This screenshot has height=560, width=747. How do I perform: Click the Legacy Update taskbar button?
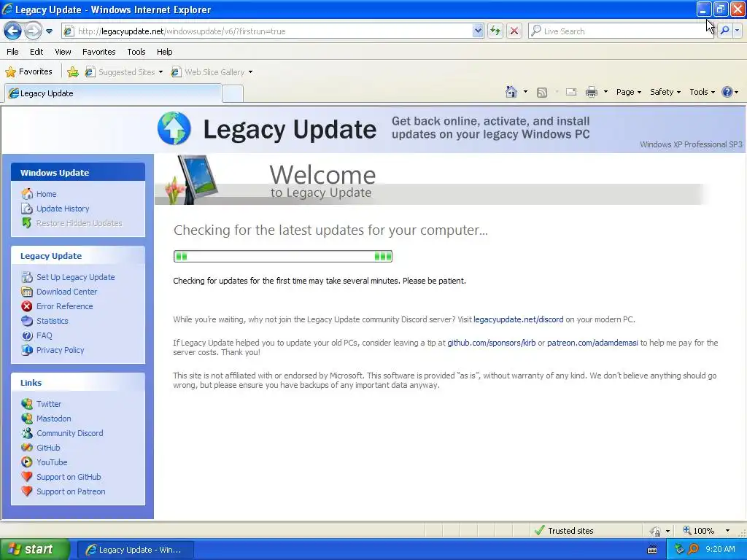(135, 550)
